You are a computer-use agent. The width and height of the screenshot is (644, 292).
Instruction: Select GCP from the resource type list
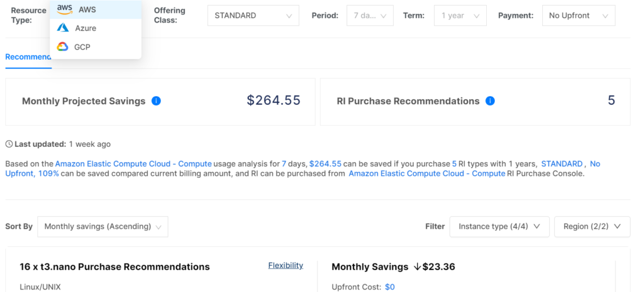(x=96, y=47)
